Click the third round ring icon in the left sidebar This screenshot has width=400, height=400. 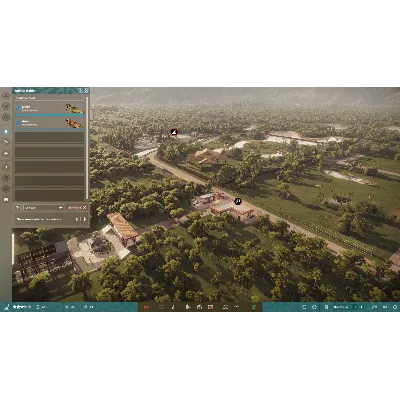pos(6,117)
